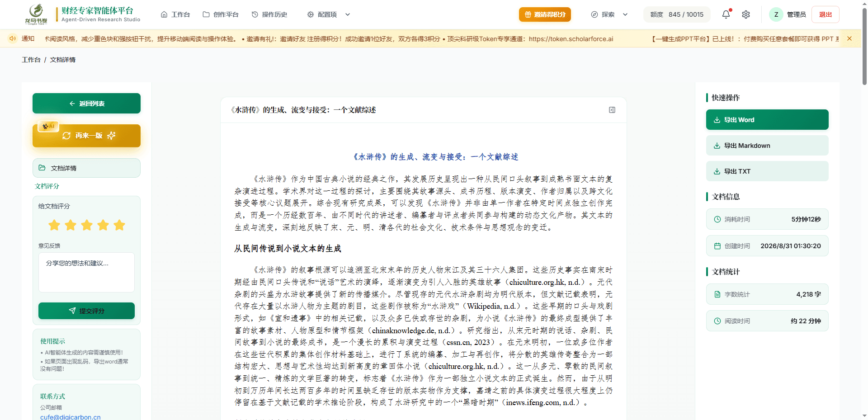868x420 pixels.
Task: Select the second rating star
Action: point(71,225)
